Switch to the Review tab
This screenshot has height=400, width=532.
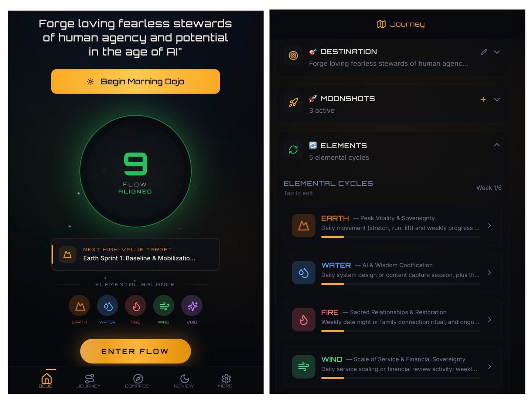click(184, 381)
